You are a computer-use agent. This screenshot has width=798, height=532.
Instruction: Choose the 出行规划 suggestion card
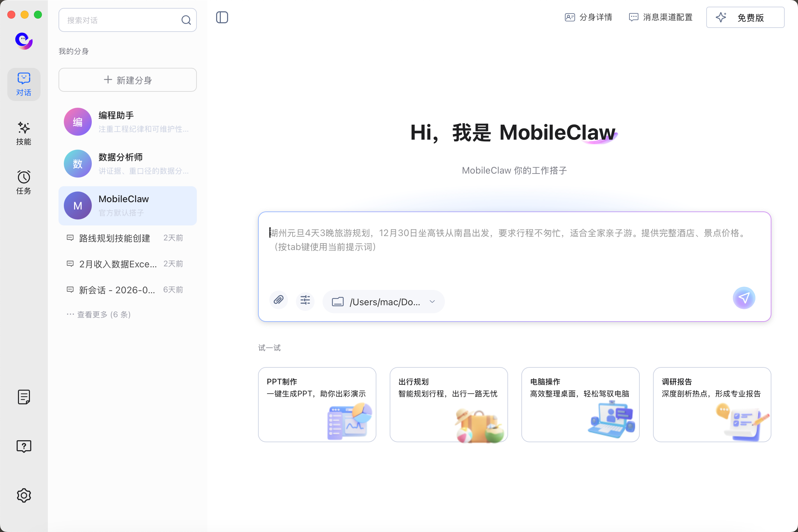tap(449, 404)
